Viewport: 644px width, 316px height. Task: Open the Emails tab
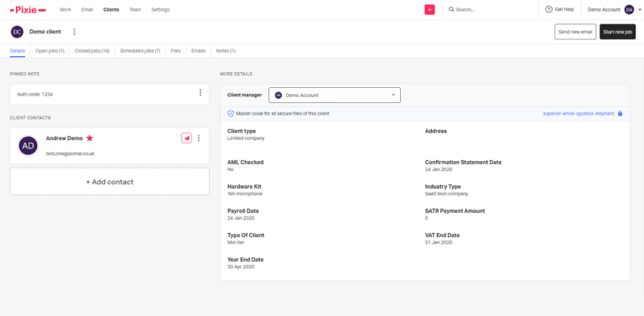199,51
